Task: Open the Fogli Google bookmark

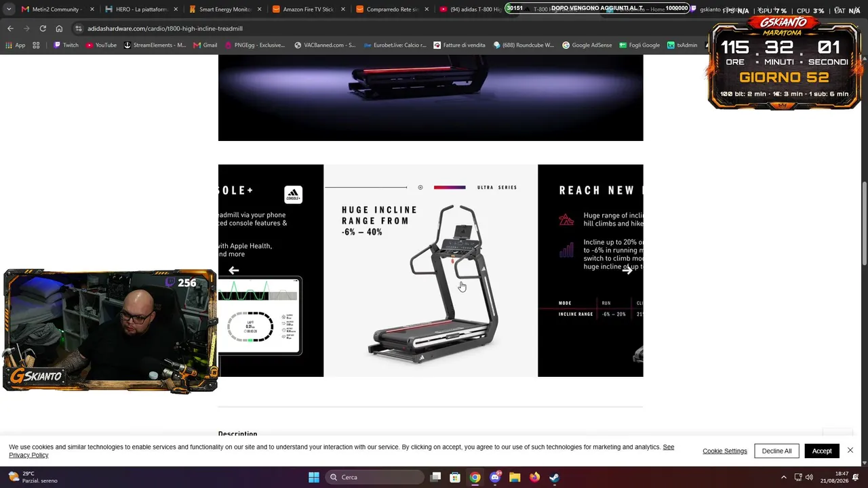Action: [x=639, y=45]
